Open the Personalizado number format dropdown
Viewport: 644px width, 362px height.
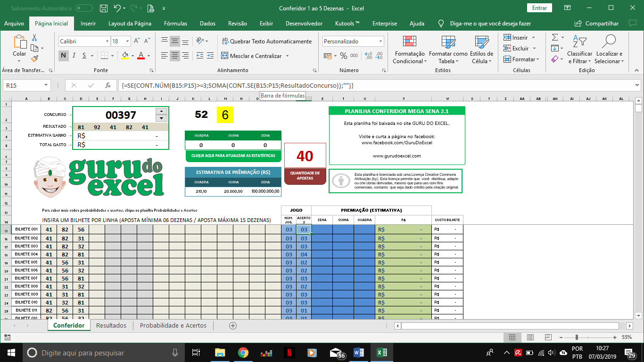(380, 41)
